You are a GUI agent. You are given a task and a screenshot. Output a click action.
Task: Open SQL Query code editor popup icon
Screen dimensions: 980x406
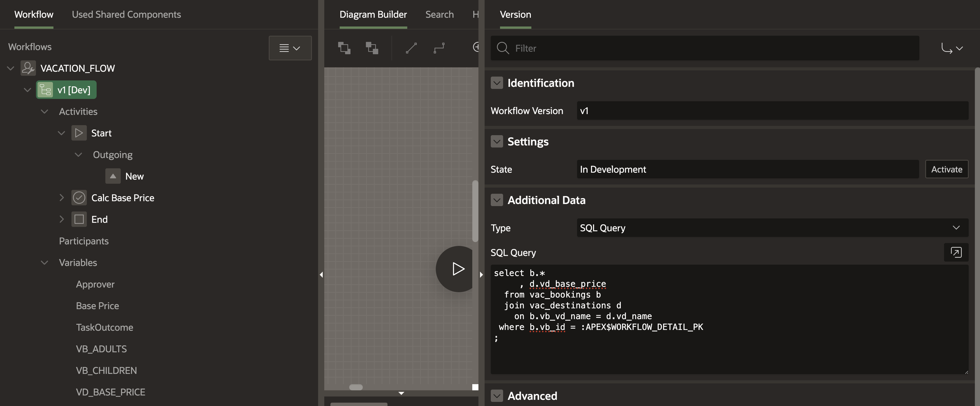(x=956, y=252)
